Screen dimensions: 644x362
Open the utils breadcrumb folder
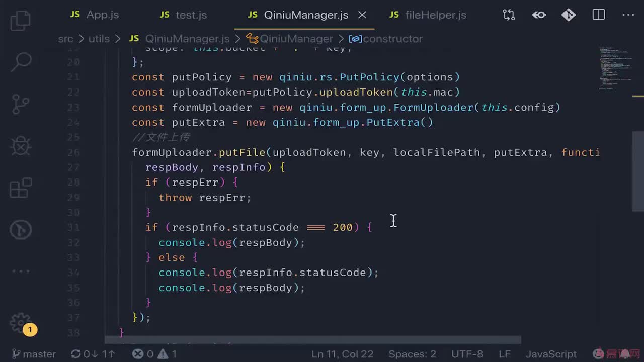point(99,39)
